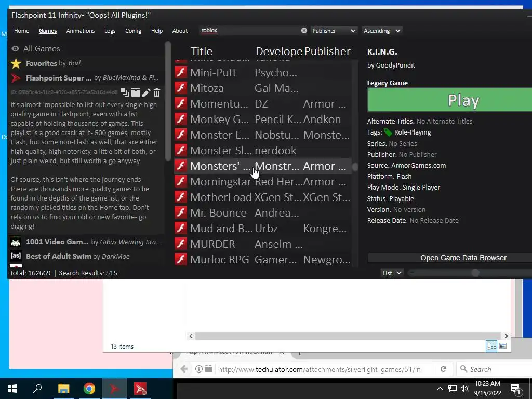Image resolution: width=532 pixels, height=399 pixels.
Task: Select the Morningstar game row
Action: (262, 181)
